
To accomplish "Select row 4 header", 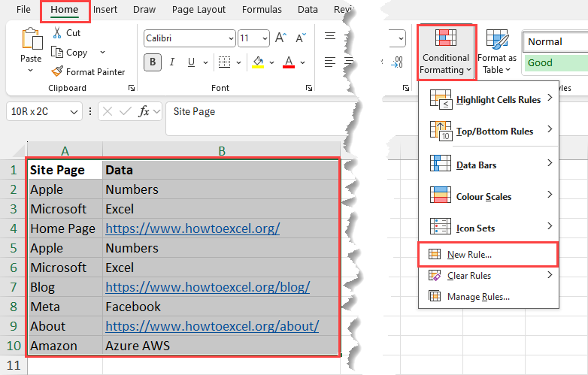I will (14, 228).
